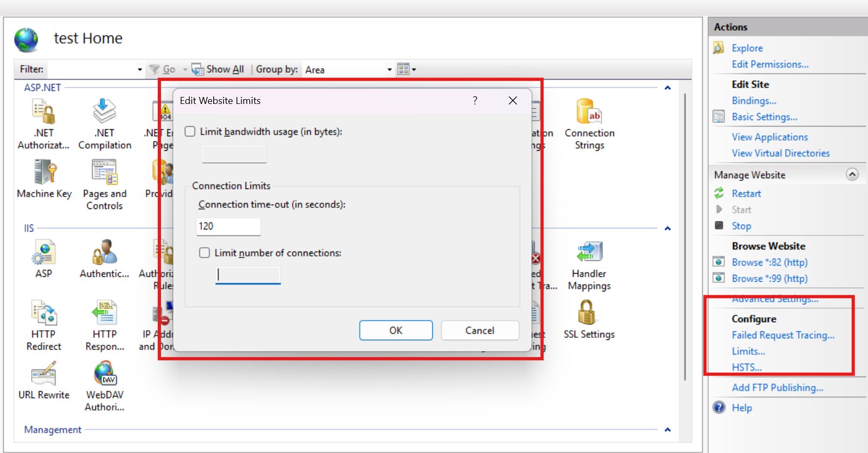Open HSTS configuration link
The height and width of the screenshot is (453, 868).
[747, 367]
